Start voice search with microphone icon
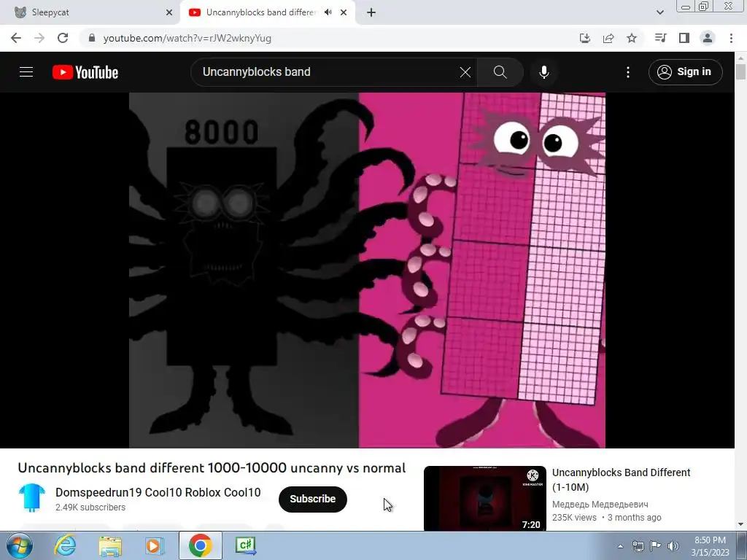This screenshot has width=747, height=560. pos(543,72)
